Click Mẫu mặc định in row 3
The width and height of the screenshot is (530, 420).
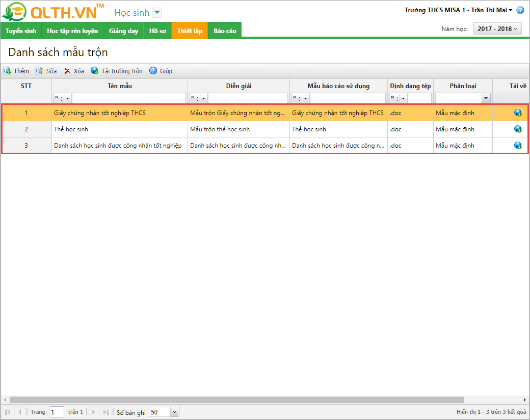(x=463, y=145)
